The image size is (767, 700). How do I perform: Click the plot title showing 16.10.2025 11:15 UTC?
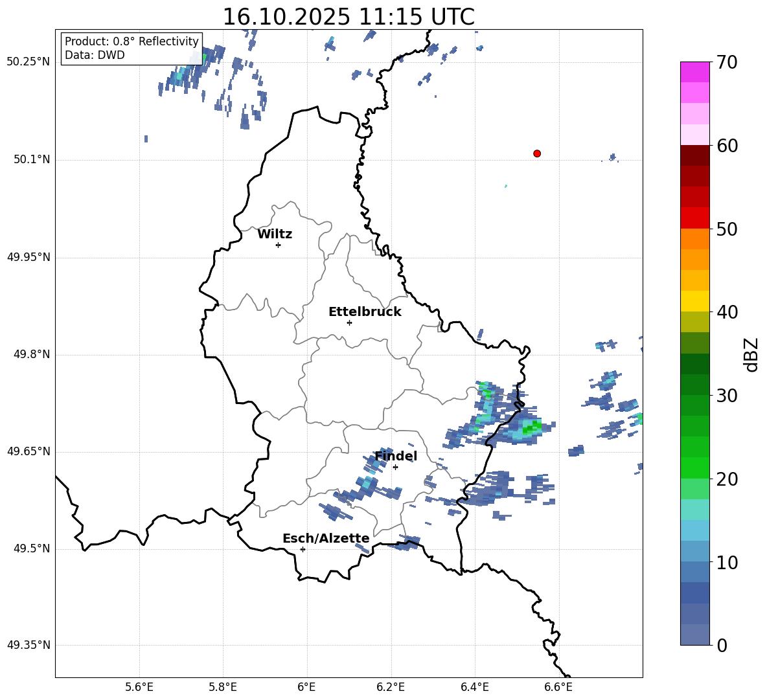coord(349,17)
